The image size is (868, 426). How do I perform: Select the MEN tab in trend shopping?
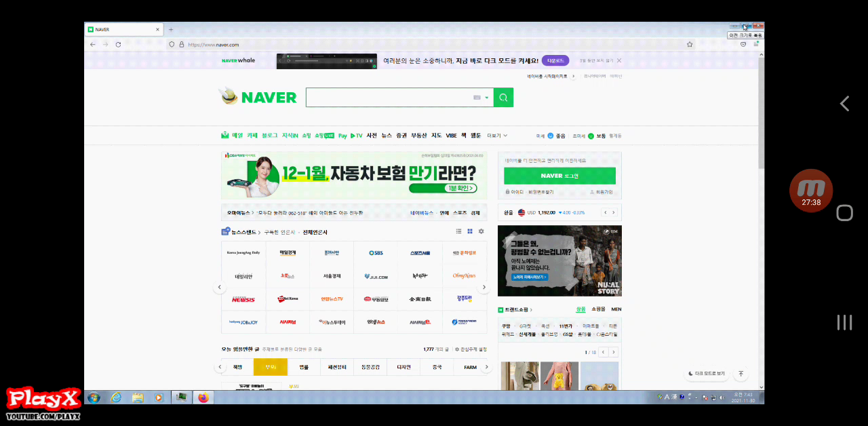[x=616, y=309]
